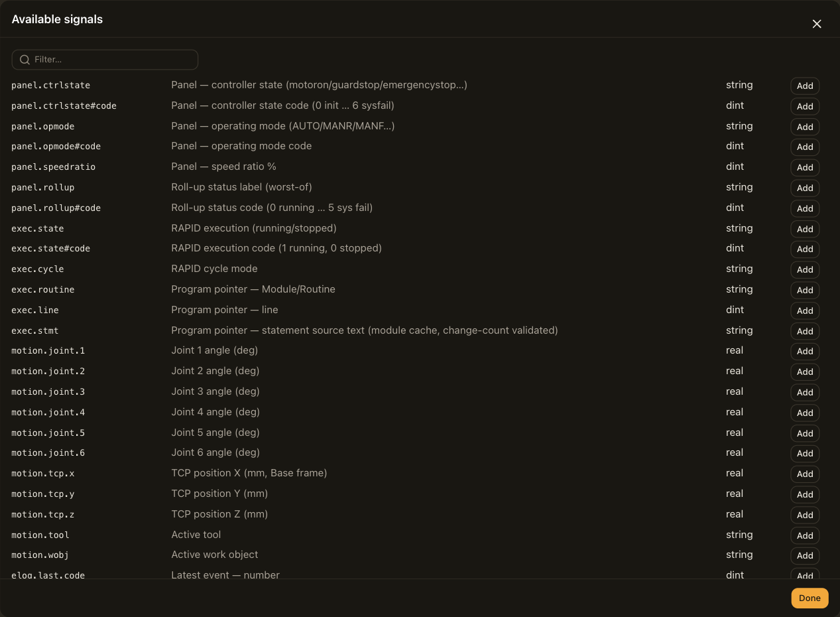
Task: Close the Available signals dialog
Action: pos(817,24)
